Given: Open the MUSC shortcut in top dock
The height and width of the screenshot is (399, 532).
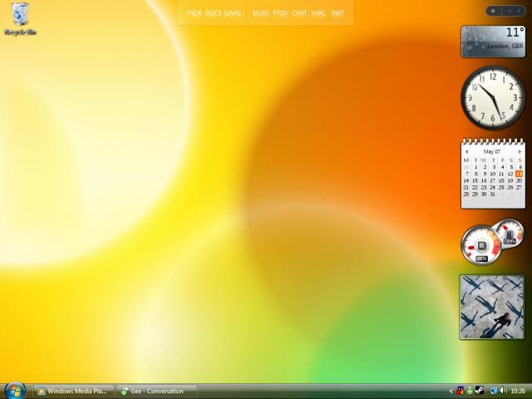Looking at the screenshot, I should click(x=261, y=13).
